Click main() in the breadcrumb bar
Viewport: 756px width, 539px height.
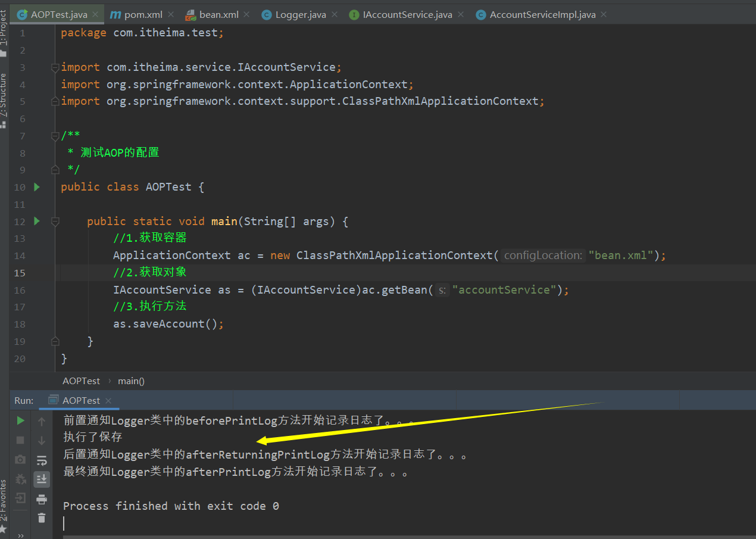click(131, 381)
